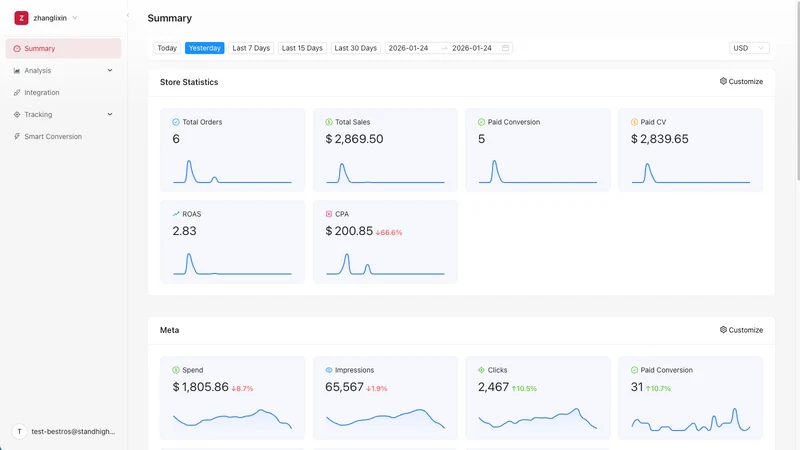This screenshot has width=800, height=450.
Task: Open the USD currency dropdown
Action: pyautogui.click(x=748, y=48)
